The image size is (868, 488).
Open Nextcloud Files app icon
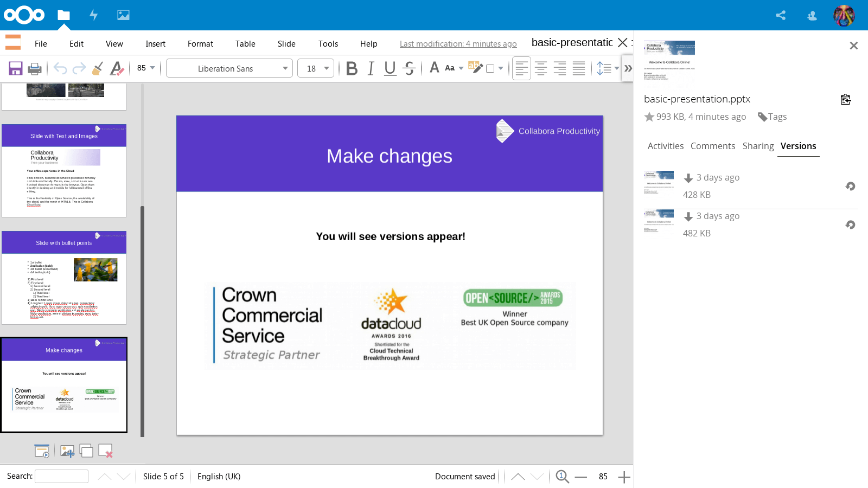[x=64, y=15]
